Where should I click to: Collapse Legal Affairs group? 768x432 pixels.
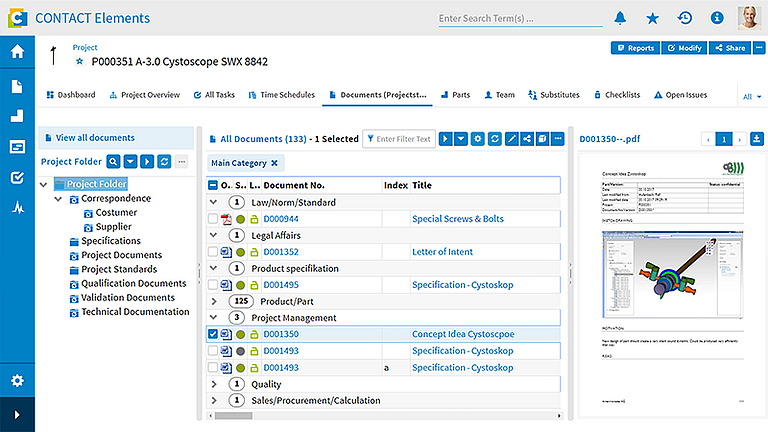(x=214, y=235)
